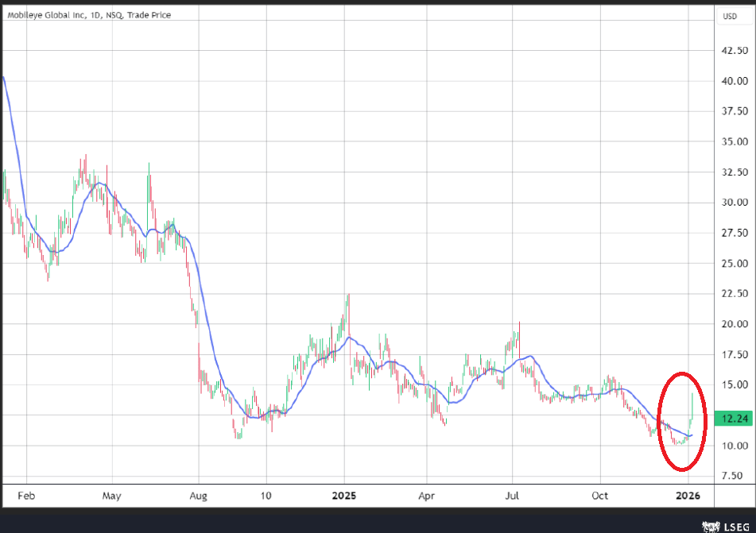The height and width of the screenshot is (533, 756).
Task: Click the 35.00 price axis label
Action: (x=735, y=141)
